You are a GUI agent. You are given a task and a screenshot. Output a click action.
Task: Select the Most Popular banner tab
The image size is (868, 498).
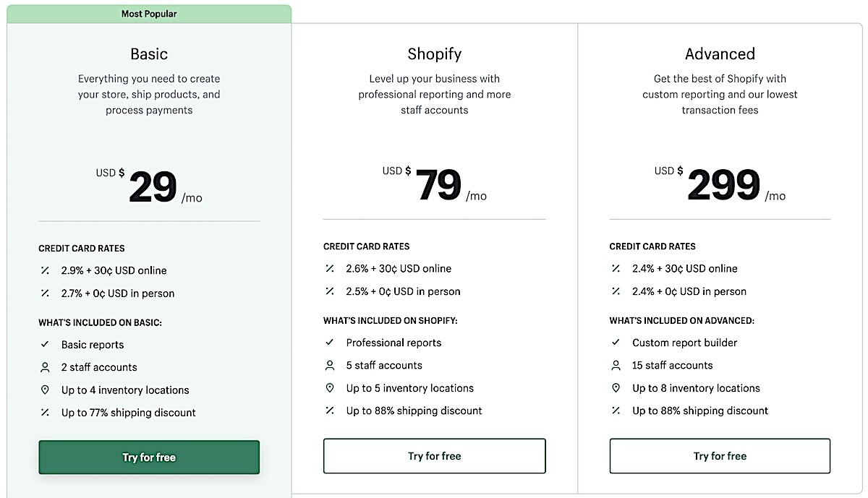click(149, 14)
